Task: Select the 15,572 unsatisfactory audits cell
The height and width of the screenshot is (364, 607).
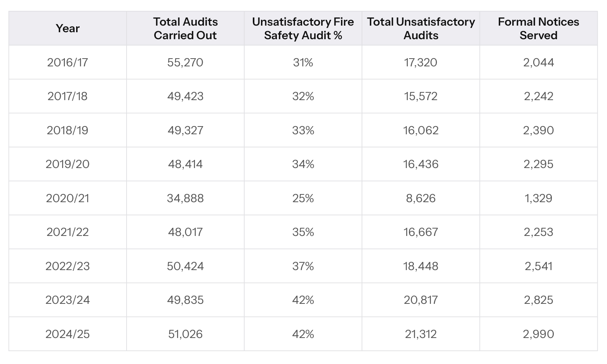Action: 421,96
